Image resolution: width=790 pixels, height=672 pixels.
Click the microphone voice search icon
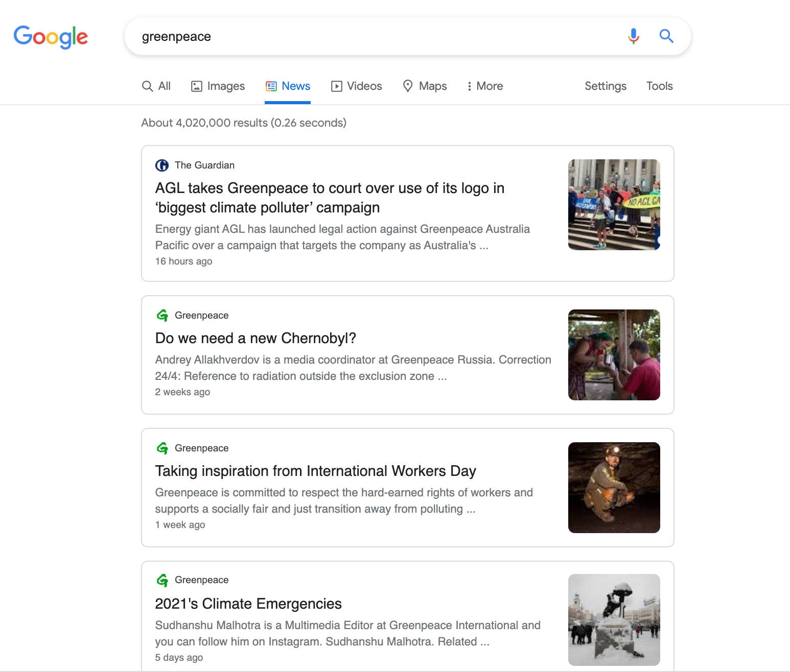pos(633,36)
